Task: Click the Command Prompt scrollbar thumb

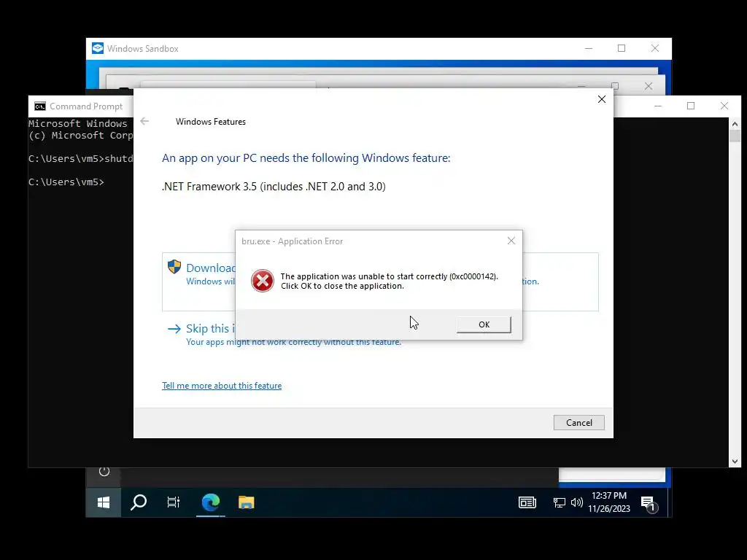Action: pos(735,136)
